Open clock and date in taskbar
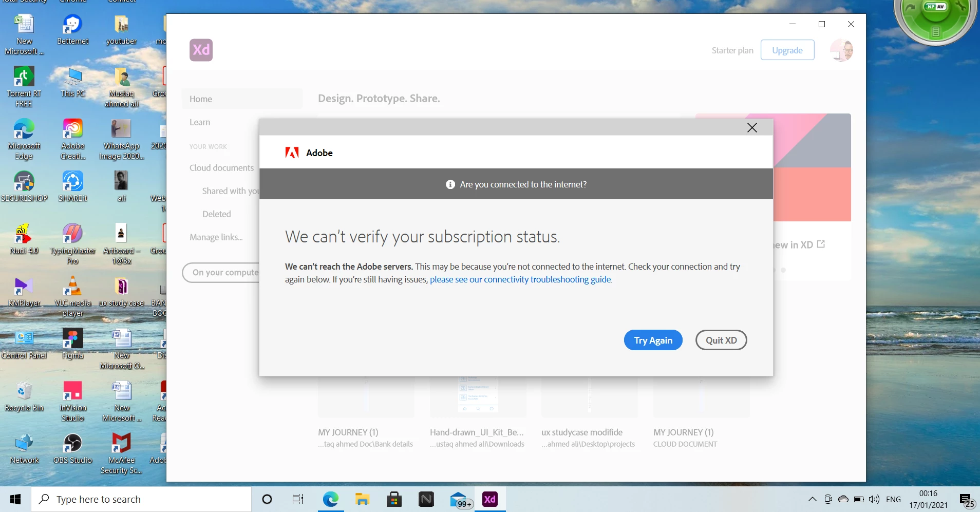 928,499
